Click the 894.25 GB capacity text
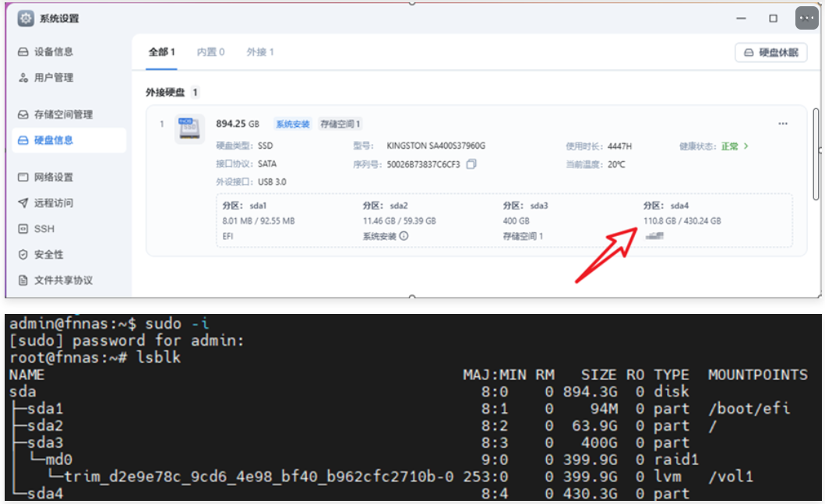 pyautogui.click(x=238, y=124)
